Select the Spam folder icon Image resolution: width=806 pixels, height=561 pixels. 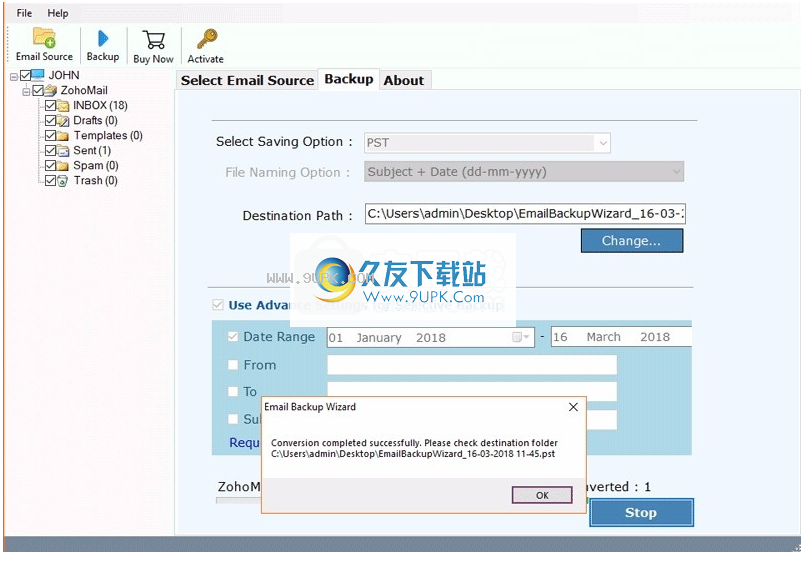(x=63, y=166)
